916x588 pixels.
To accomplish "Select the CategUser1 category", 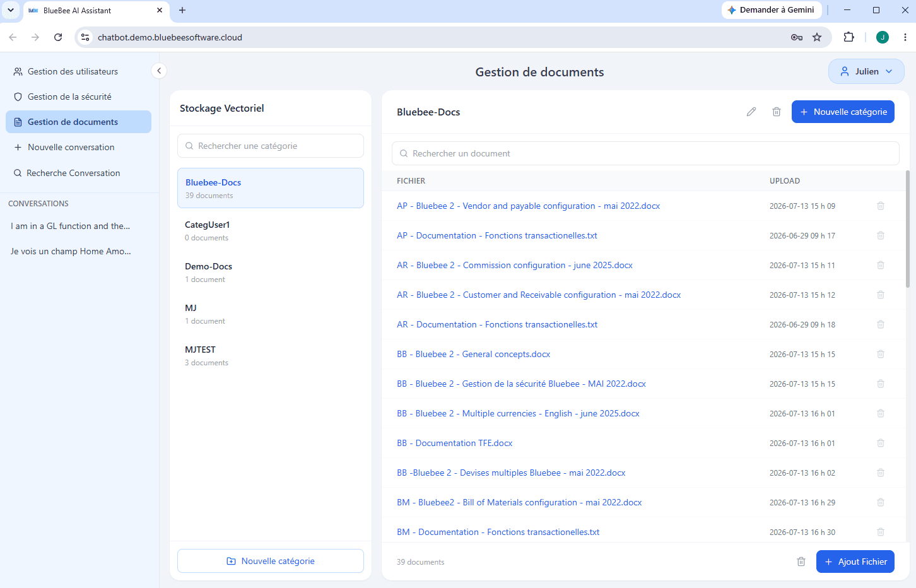I will coord(271,230).
